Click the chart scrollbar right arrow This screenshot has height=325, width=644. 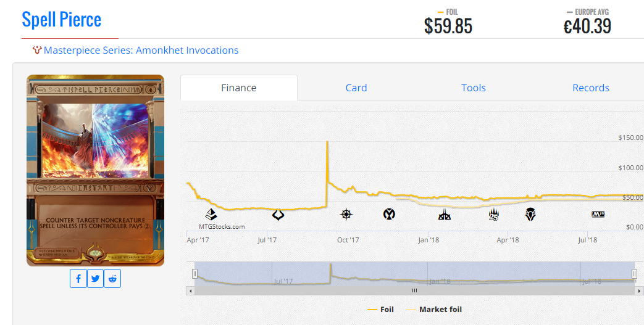(x=639, y=290)
